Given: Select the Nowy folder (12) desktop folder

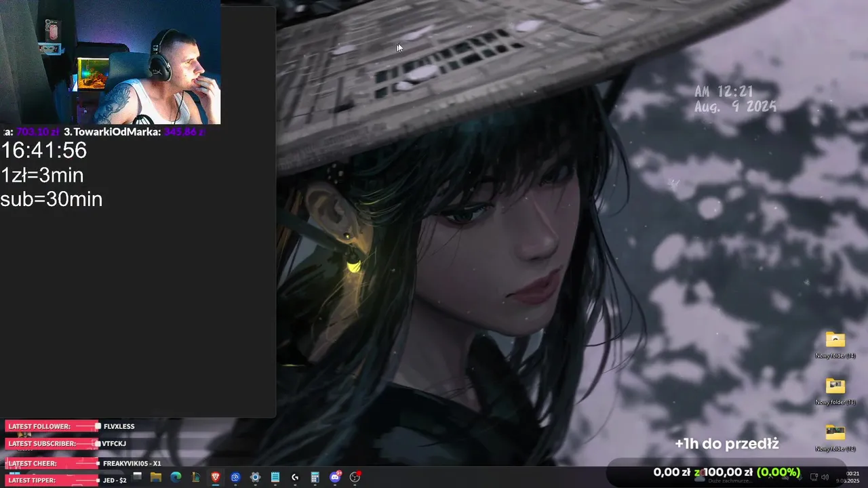Looking at the screenshot, I should coord(835,438).
